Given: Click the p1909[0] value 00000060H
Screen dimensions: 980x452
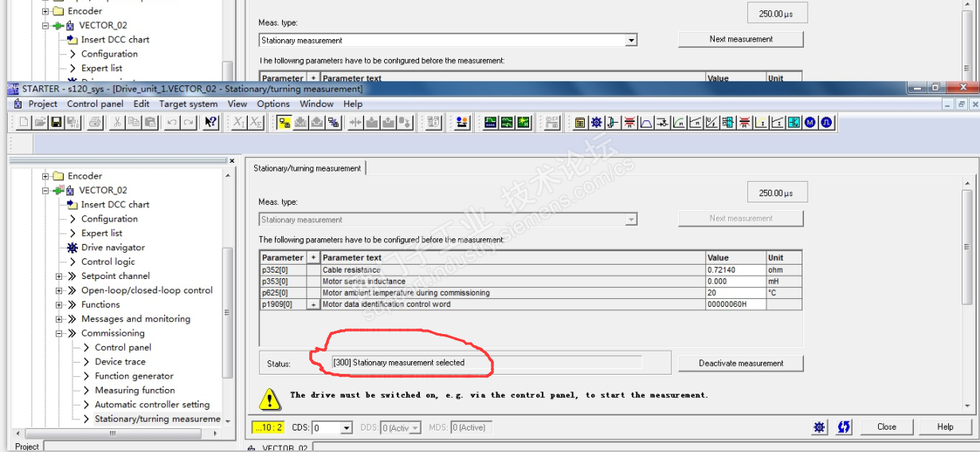Looking at the screenshot, I should (735, 305).
